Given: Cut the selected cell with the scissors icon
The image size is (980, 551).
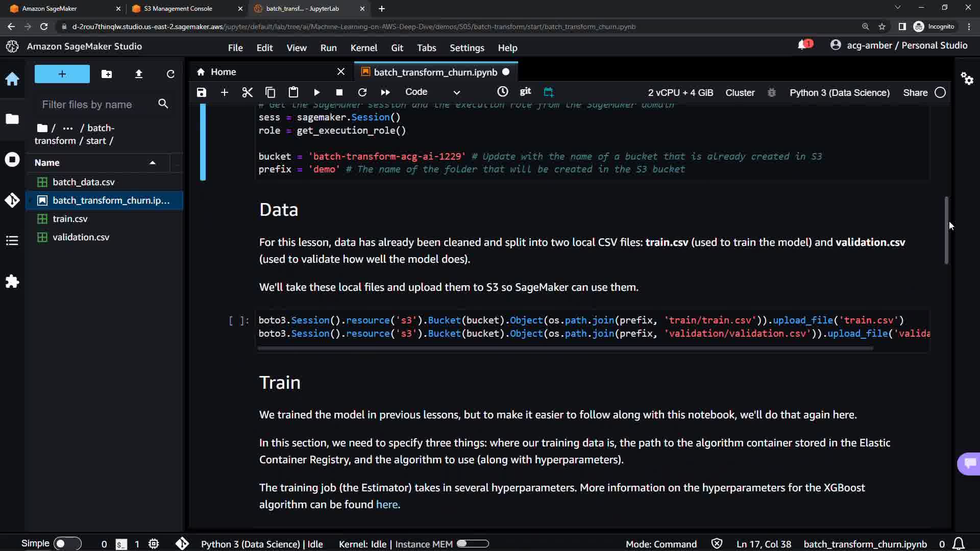Looking at the screenshot, I should coord(248,92).
